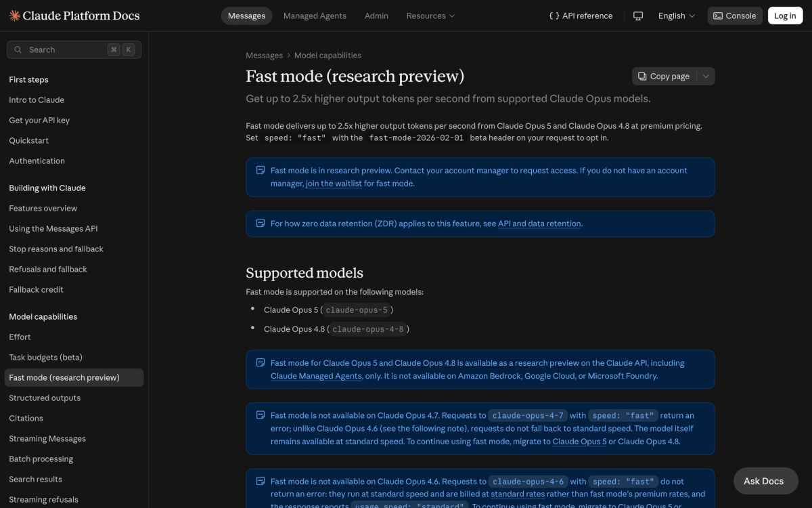Viewport: 812px width, 508px height.
Task: Click the Model capabilities sidebar heading
Action: [43, 316]
